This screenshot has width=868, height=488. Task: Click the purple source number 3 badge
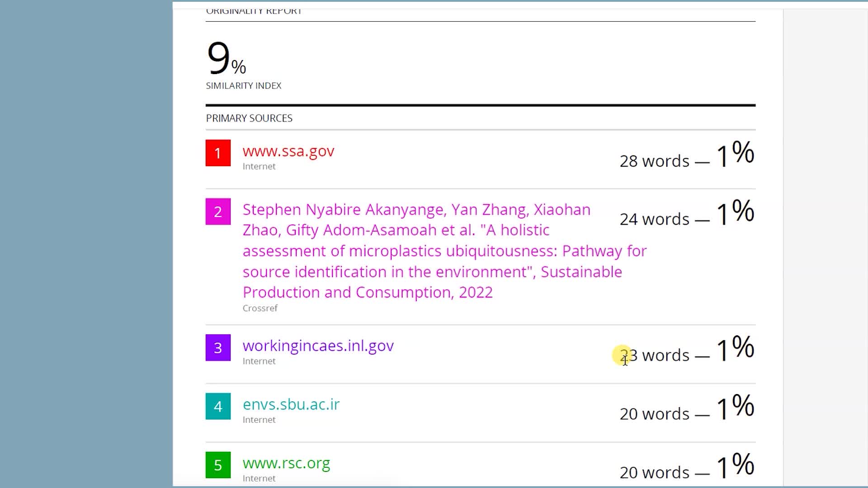click(218, 347)
